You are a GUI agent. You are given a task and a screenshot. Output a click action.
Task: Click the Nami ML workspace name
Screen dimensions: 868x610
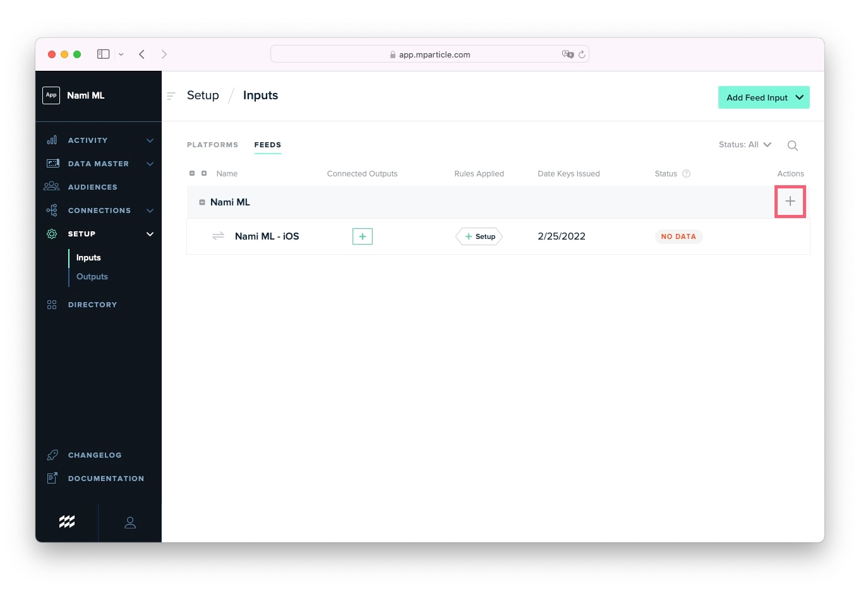86,95
